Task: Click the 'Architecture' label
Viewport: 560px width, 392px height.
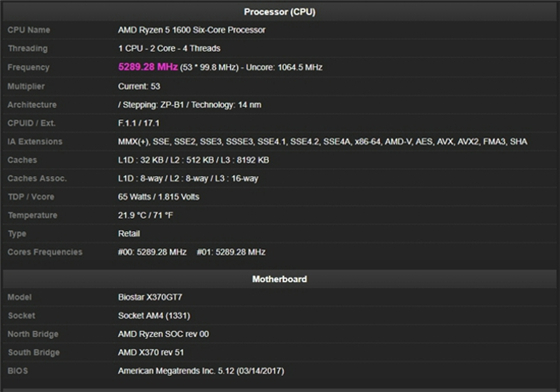Action: coord(32,105)
